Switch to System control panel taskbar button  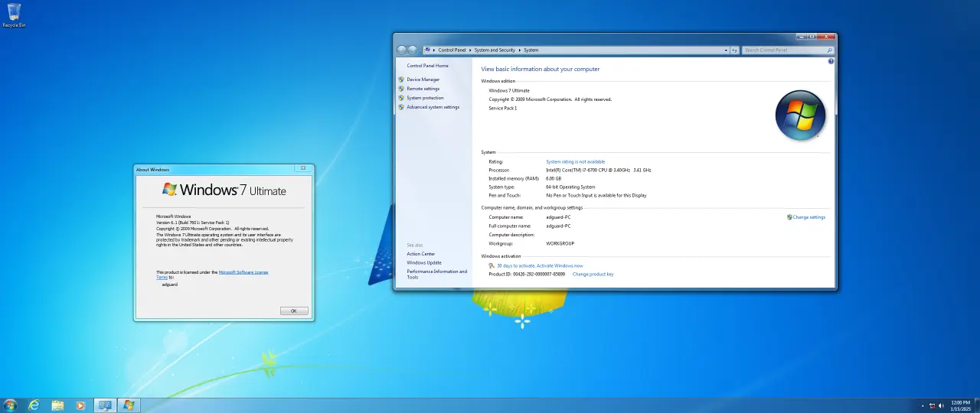pos(105,405)
